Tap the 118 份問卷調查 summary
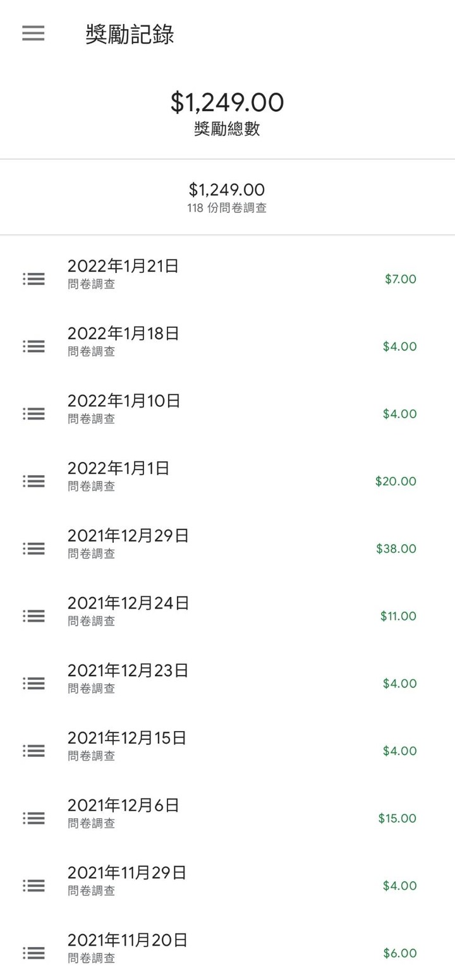 coord(227,208)
